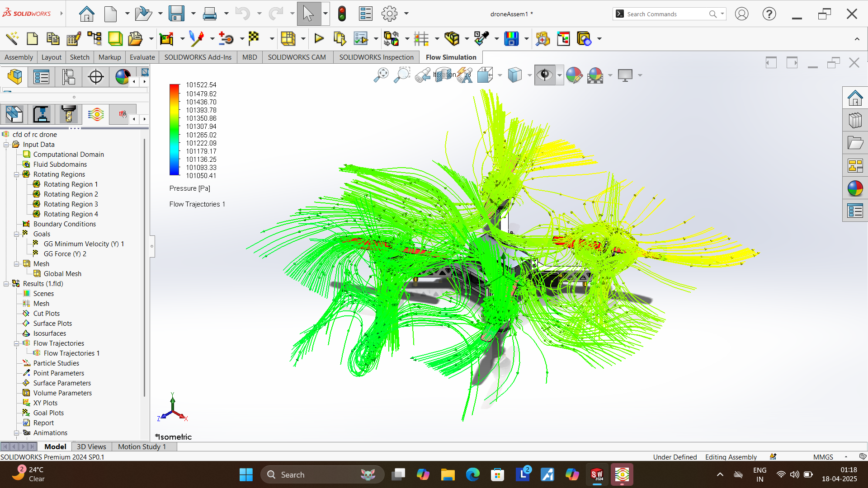Collapse the Rotating Regions node
868x488 pixels.
(17, 174)
